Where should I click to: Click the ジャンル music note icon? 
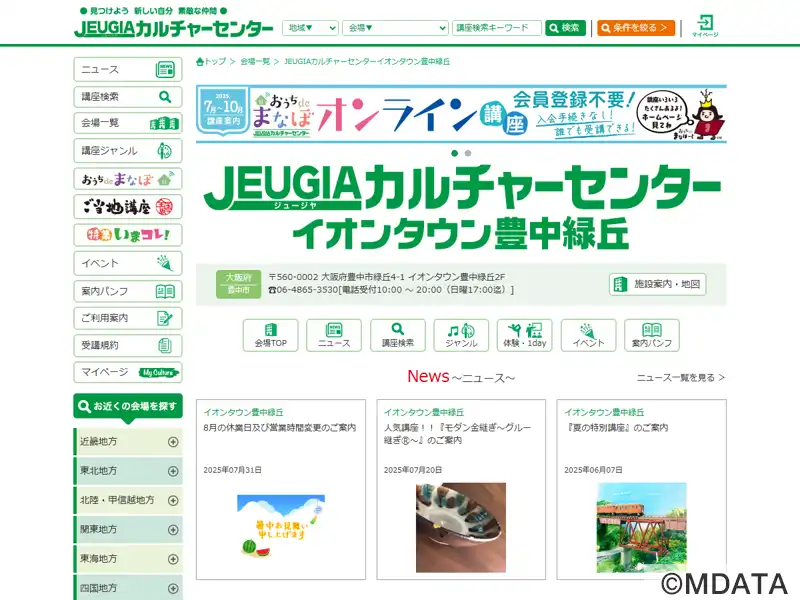[461, 335]
